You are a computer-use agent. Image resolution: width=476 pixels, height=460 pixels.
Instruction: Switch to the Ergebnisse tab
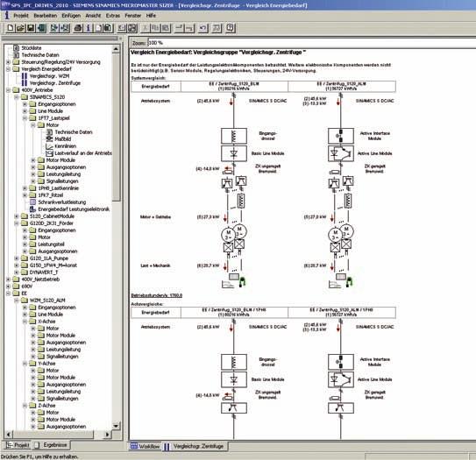(x=52, y=445)
